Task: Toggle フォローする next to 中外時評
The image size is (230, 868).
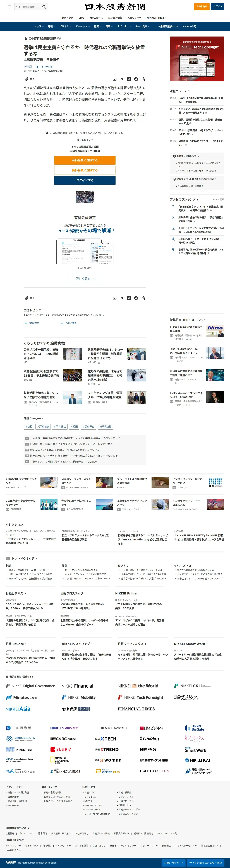Action: click(x=44, y=67)
